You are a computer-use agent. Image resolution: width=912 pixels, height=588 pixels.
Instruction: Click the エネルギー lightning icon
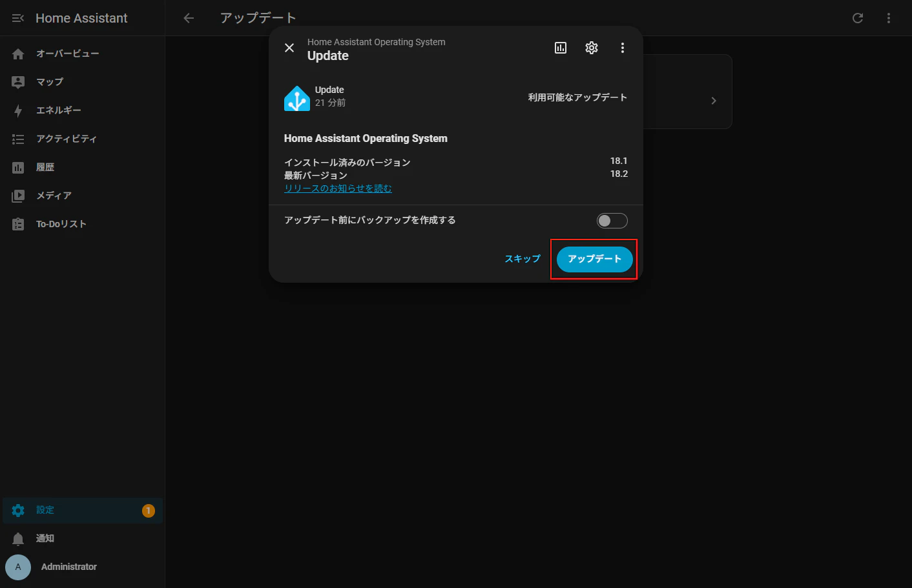coord(18,110)
